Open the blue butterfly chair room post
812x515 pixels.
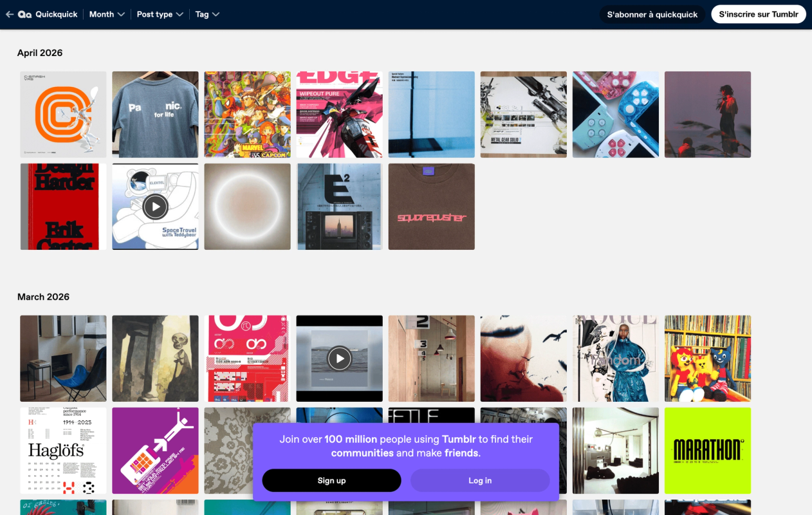63,359
